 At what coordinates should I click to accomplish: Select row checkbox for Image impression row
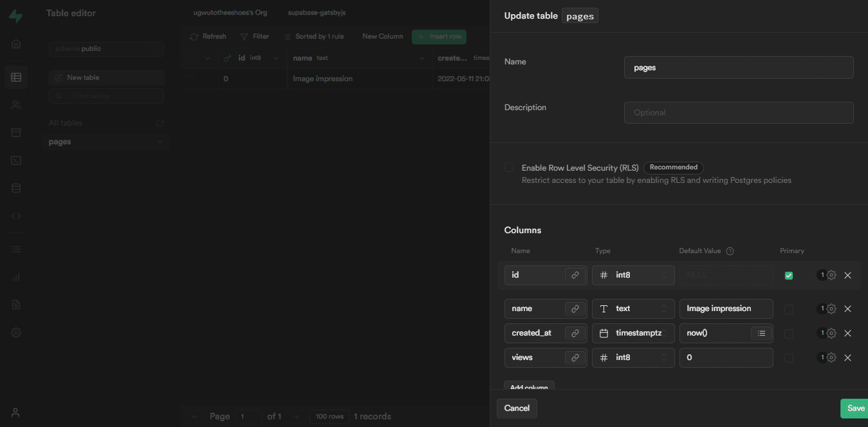coord(190,79)
